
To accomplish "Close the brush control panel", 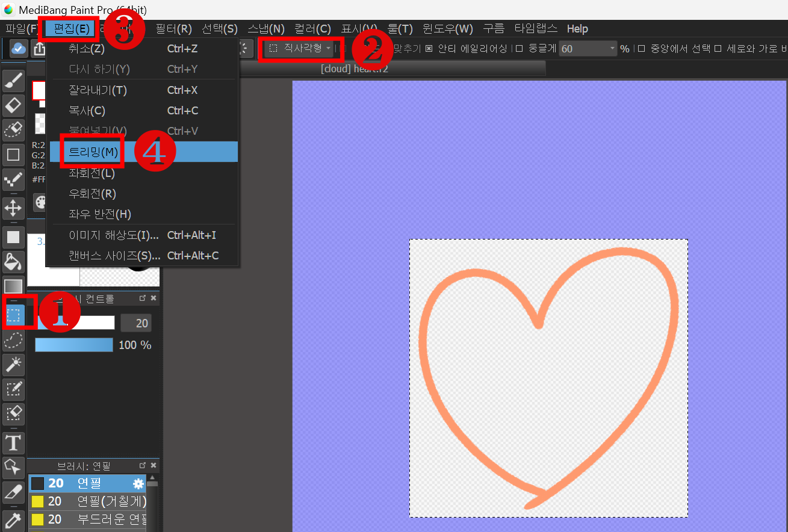I will [154, 298].
